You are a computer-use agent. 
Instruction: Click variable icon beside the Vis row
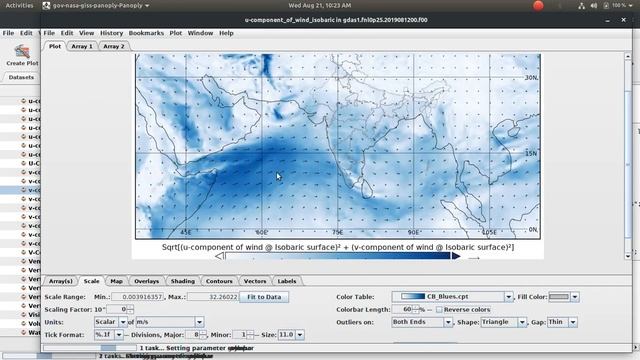(x=24, y=315)
